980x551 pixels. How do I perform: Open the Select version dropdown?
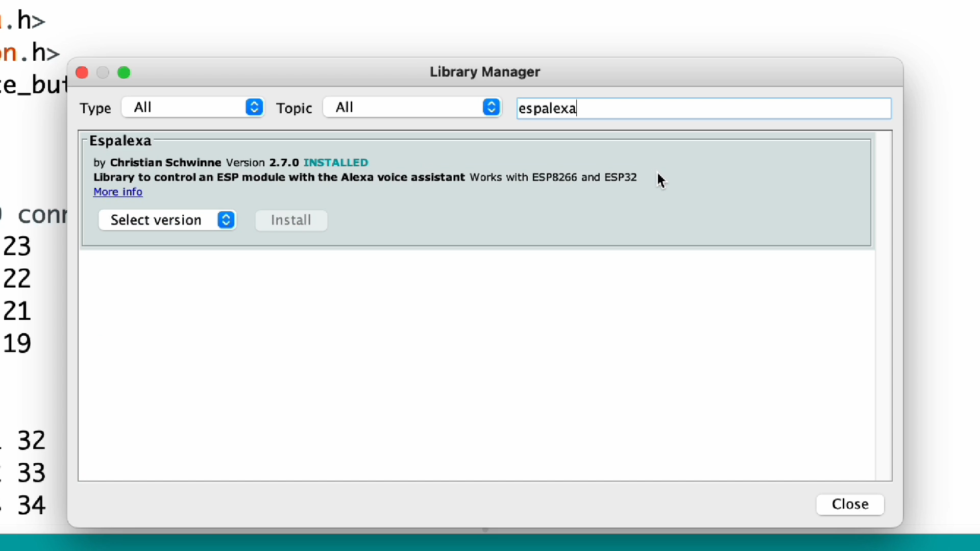[167, 220]
